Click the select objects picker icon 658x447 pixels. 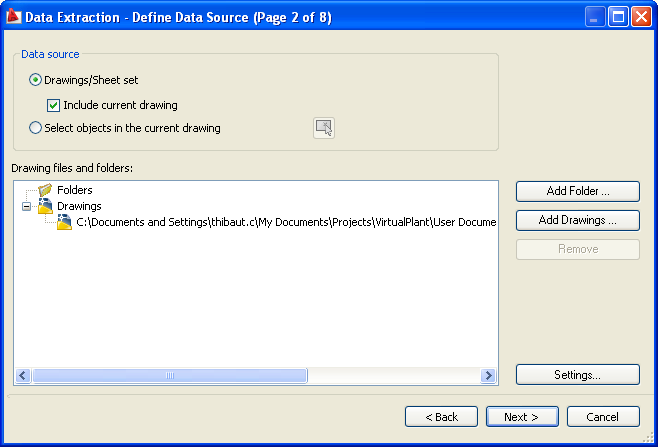pyautogui.click(x=324, y=128)
